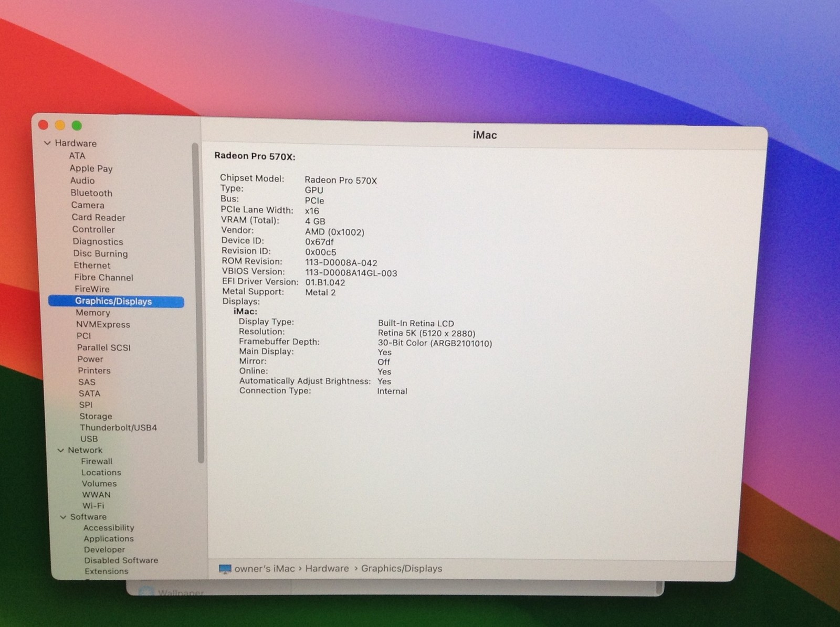The width and height of the screenshot is (840, 627).
Task: Click the computer icon in the path bar
Action: [225, 569]
